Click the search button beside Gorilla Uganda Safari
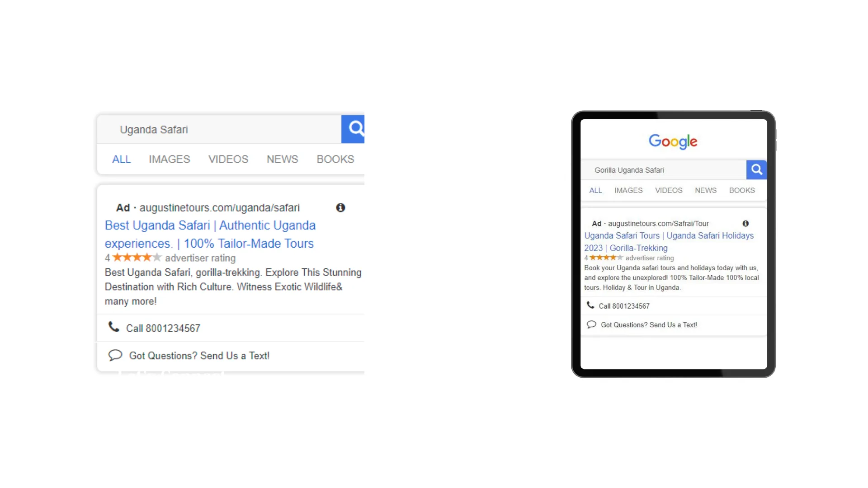This screenshot has width=868, height=488. click(x=756, y=170)
